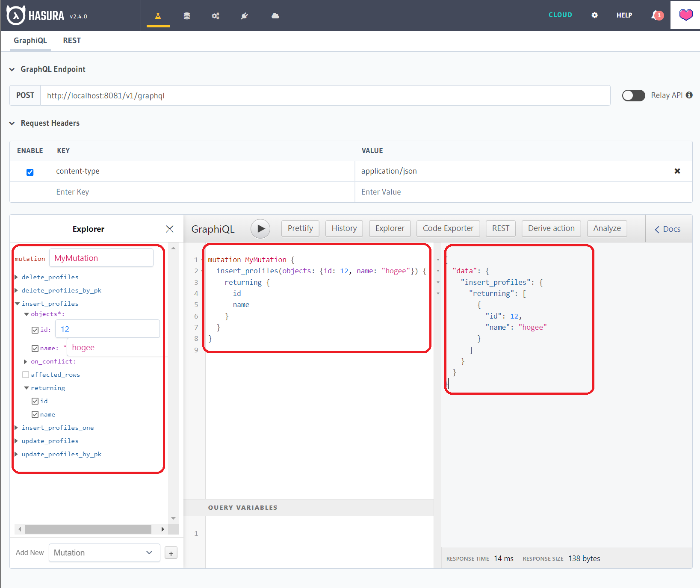Open the Remote Schemas plug icon
Screen dimensions: 700x588
click(x=245, y=16)
